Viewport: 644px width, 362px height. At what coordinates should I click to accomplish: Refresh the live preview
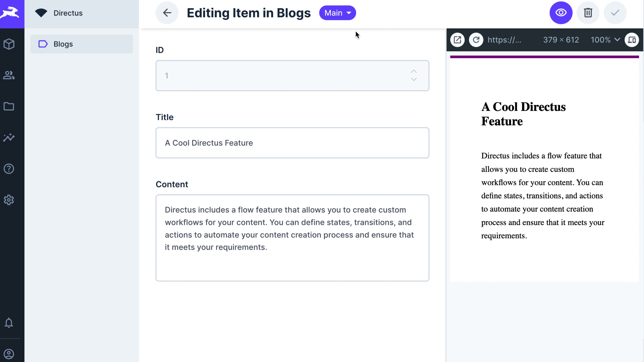[476, 40]
